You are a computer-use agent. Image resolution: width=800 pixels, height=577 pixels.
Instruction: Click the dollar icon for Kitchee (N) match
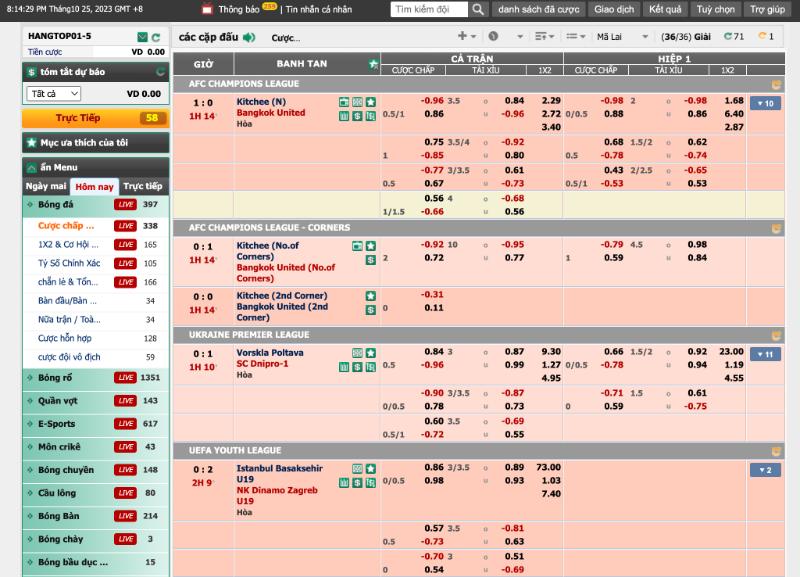[358, 116]
